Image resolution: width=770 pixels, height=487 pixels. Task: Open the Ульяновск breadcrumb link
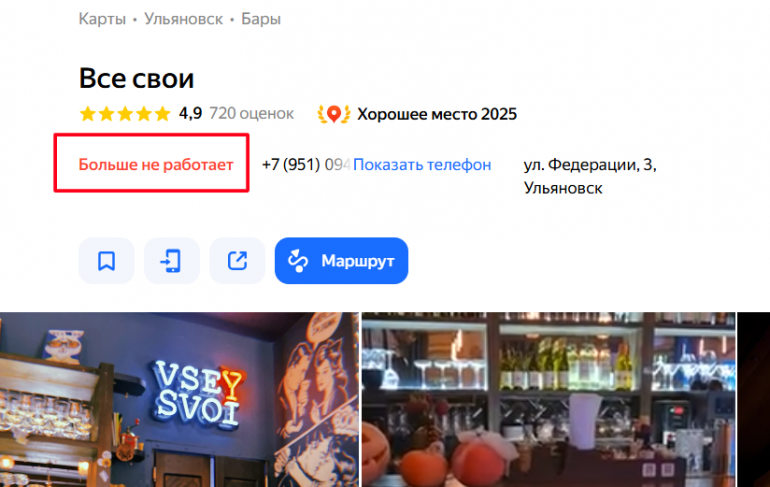pos(183,19)
